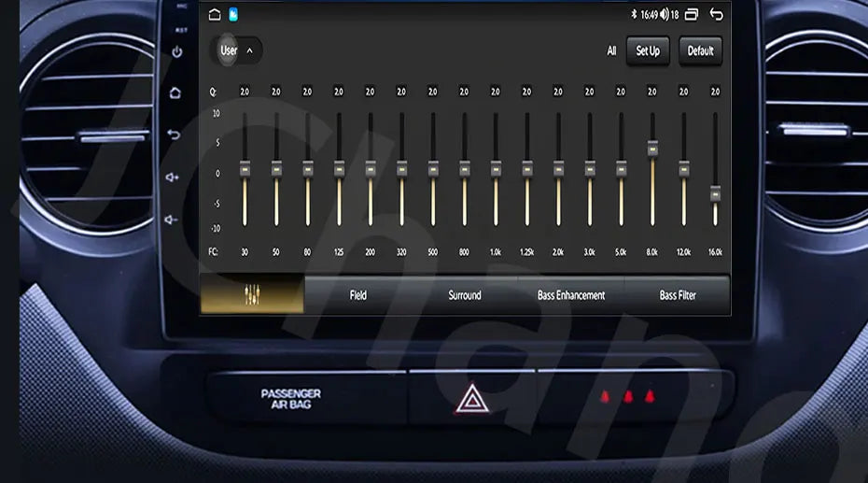Tap the side panel back arrow
Screen dimensions: 868x483
pos(174,134)
